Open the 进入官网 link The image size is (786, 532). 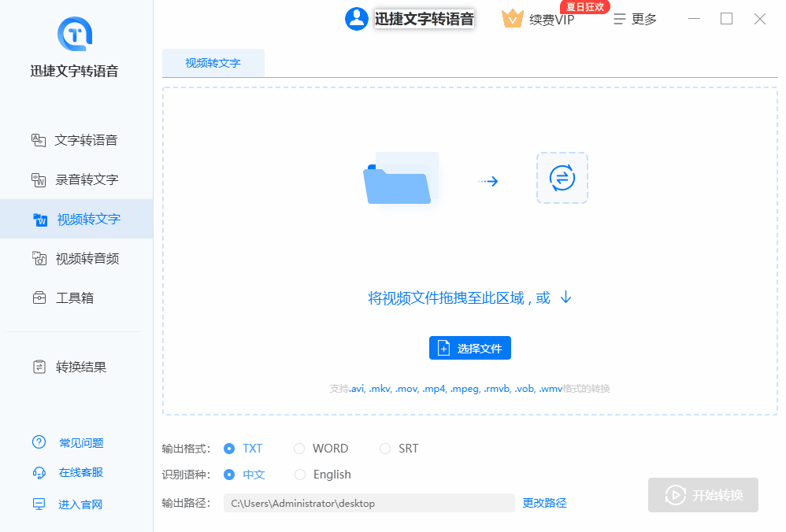80,504
